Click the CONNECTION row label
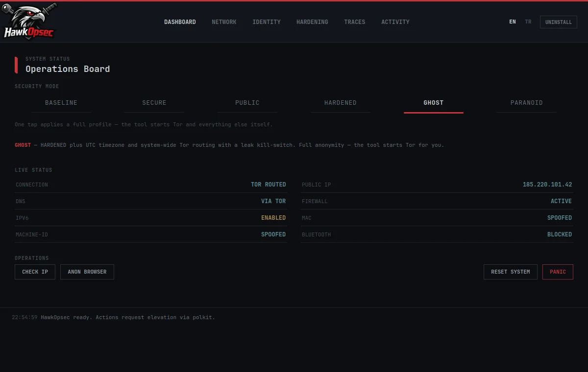The height and width of the screenshot is (372, 588). 32,185
